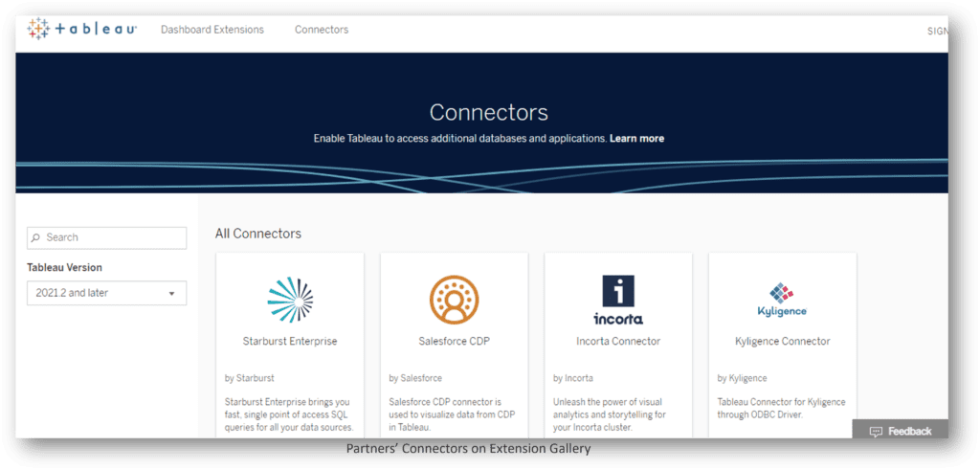Click the magnifier icon in the search box

pos(36,237)
